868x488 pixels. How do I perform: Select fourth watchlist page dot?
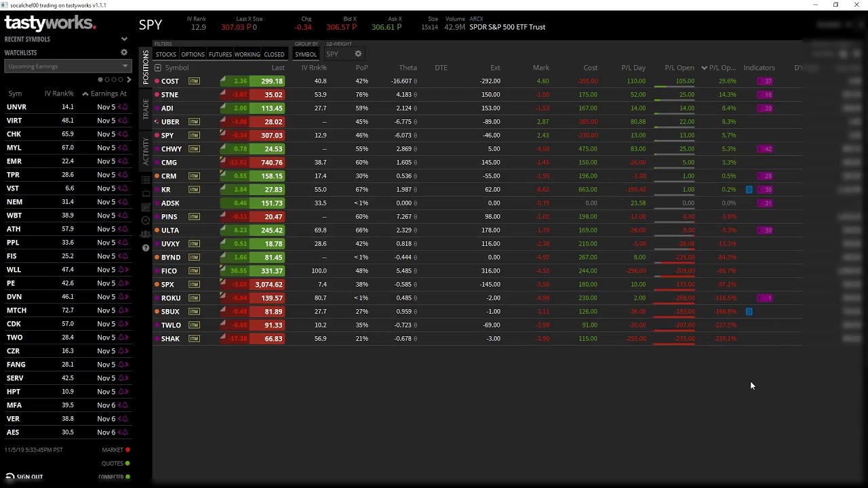tap(120, 80)
